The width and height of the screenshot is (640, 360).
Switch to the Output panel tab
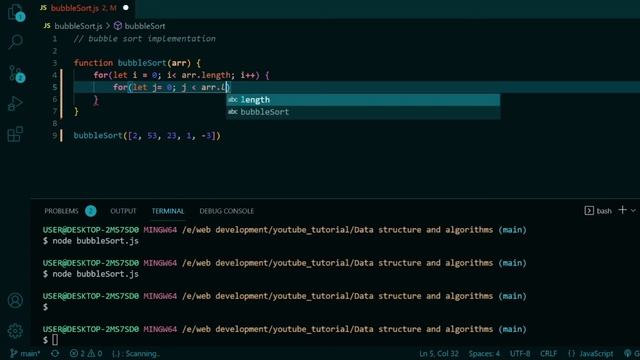coord(123,211)
